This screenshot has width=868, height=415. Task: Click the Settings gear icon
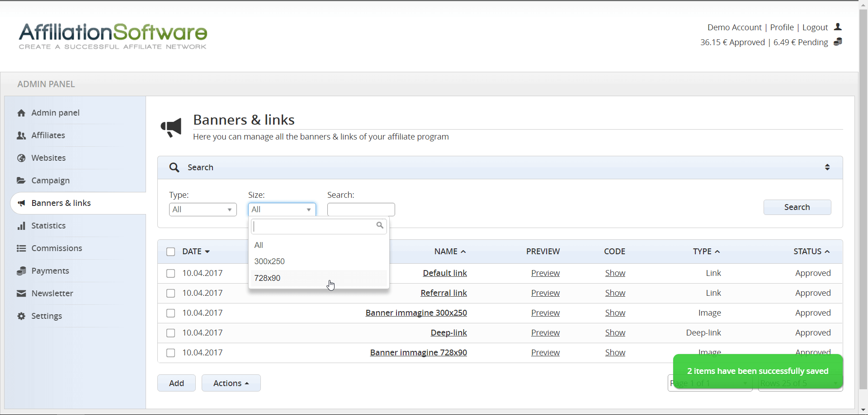click(x=21, y=316)
